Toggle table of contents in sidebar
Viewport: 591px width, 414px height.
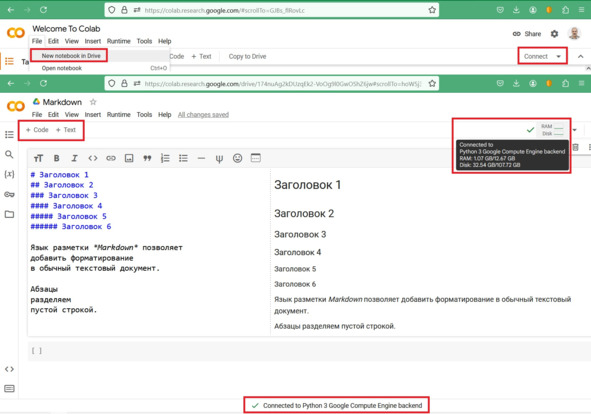[x=9, y=135]
